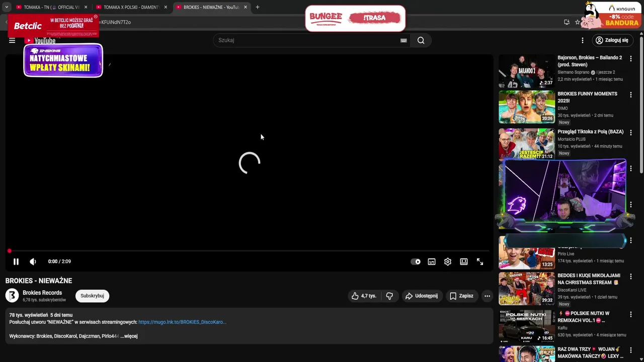This screenshot has height=362, width=644.
Task: Click title Przegląd Tiktoka z Polą (BAZA)
Action: point(590,132)
